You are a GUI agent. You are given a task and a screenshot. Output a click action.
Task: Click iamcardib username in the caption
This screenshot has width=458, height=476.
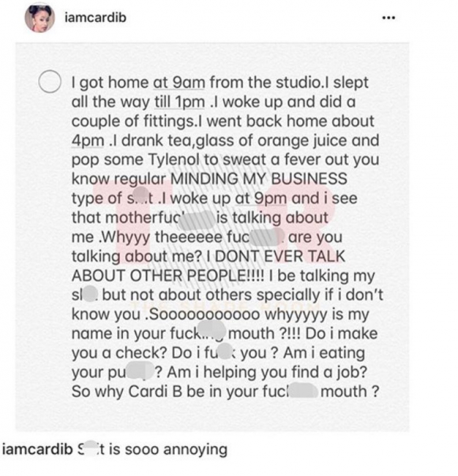(x=37, y=450)
